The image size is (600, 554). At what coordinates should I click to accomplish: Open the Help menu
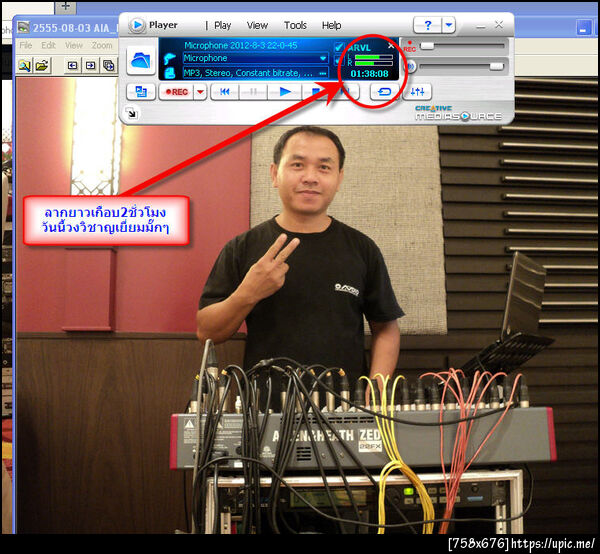click(x=331, y=25)
